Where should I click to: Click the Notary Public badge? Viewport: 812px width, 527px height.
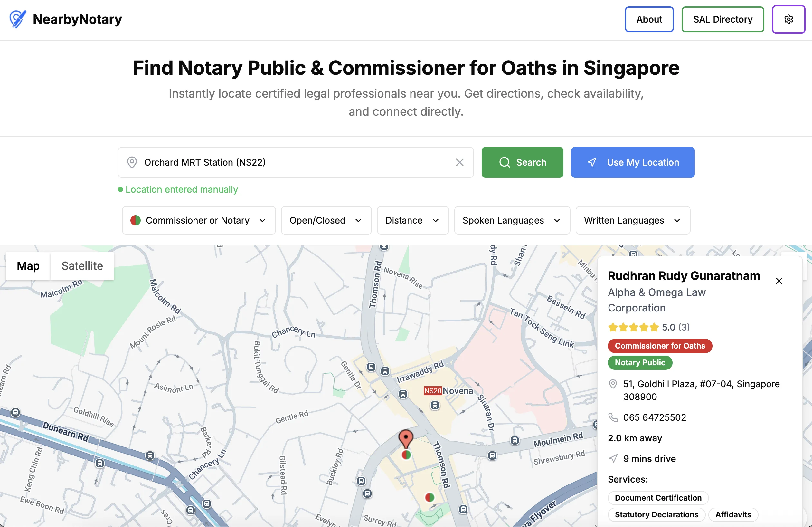pos(640,362)
